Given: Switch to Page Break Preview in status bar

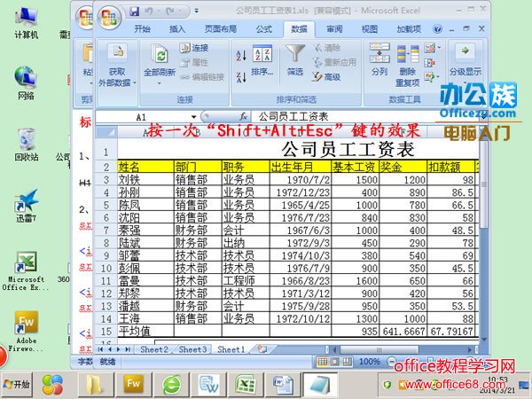Looking at the screenshot, I should pyautogui.click(x=347, y=362).
